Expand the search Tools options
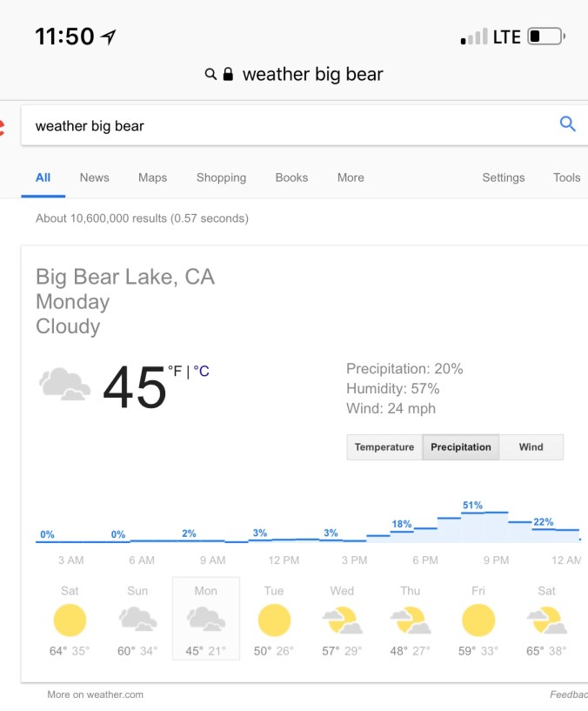 [566, 178]
